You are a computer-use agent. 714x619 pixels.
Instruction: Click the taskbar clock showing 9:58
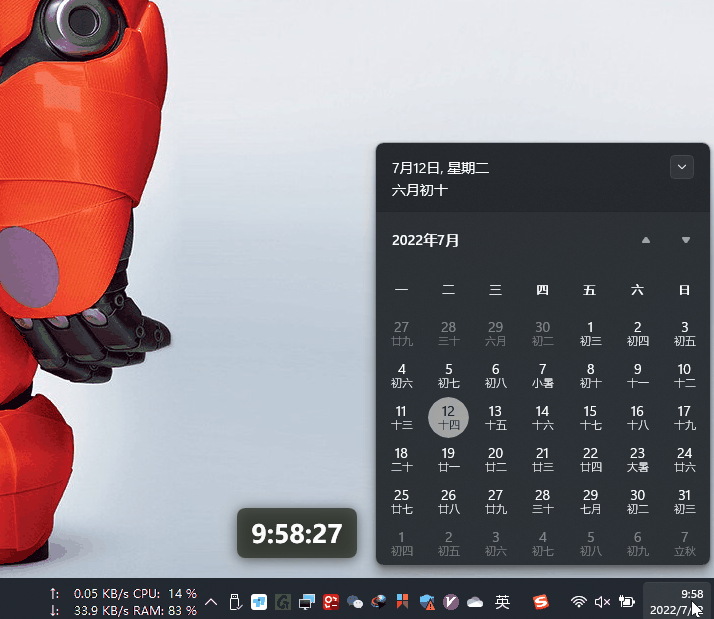pyautogui.click(x=677, y=602)
